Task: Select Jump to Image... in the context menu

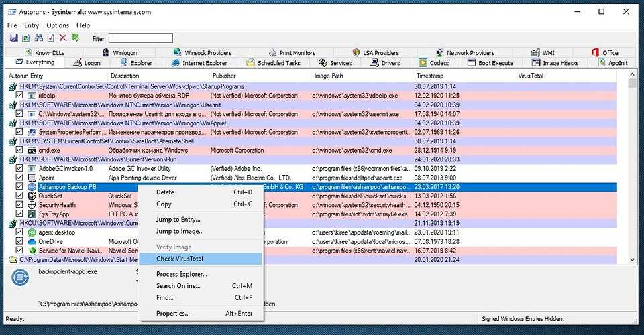Action: 179,231
